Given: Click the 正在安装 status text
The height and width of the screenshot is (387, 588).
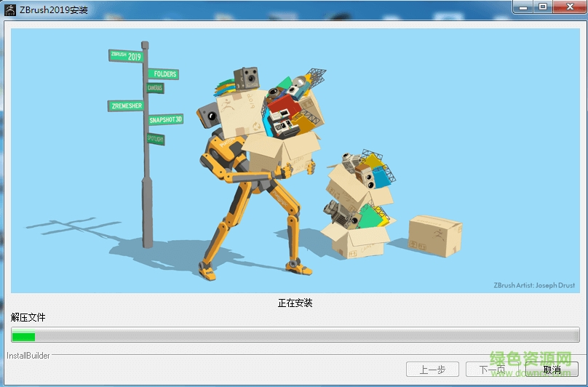Looking at the screenshot, I should [x=295, y=303].
